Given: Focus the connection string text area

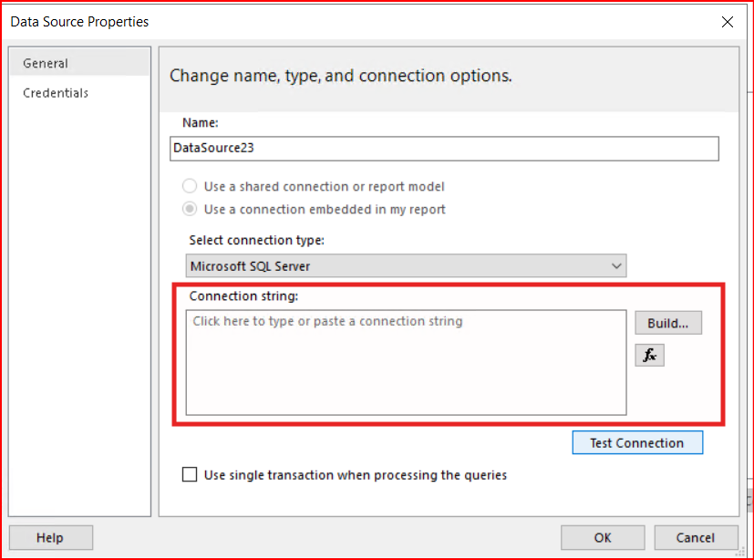Looking at the screenshot, I should coord(406,363).
